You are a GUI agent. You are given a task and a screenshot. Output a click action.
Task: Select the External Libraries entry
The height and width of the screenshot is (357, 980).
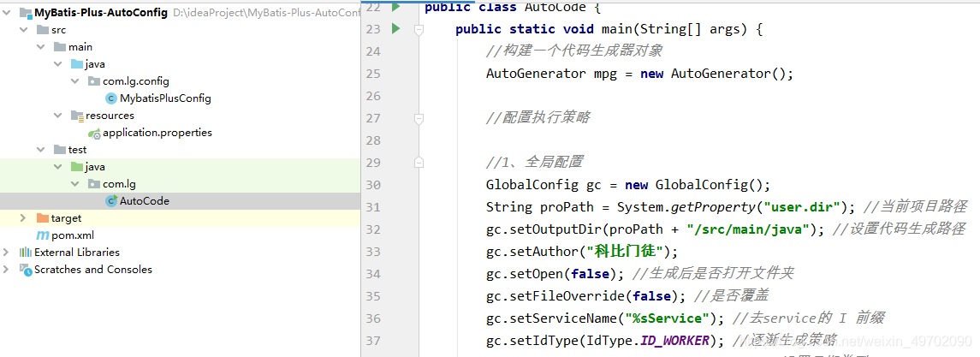77,253
